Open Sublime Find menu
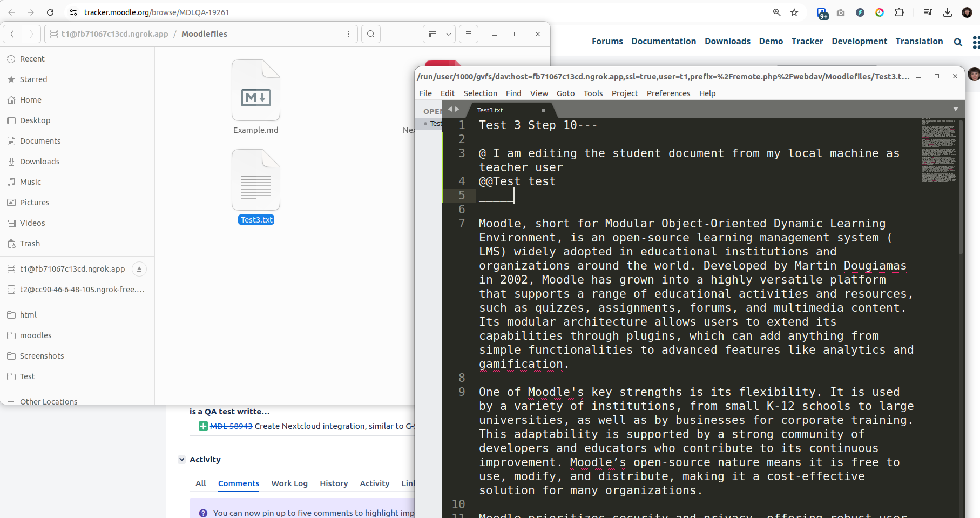 (513, 93)
